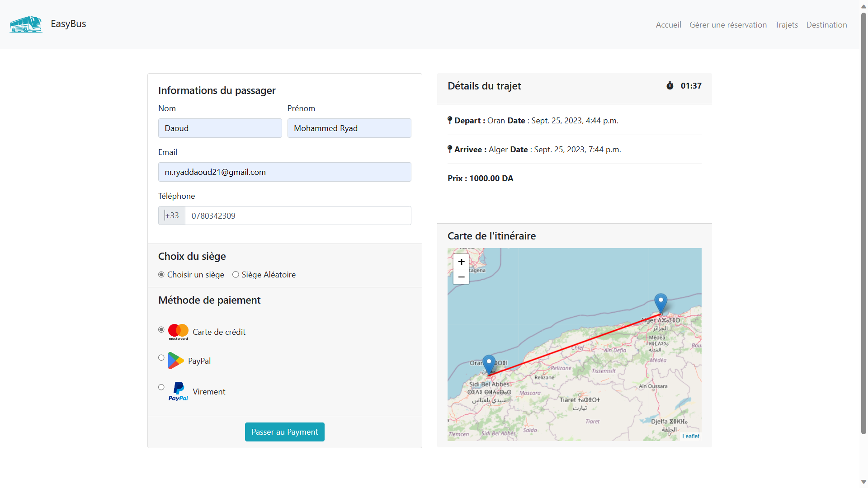The width and height of the screenshot is (868, 488).
Task: Click the EasyBus bus logo
Action: coord(25,24)
